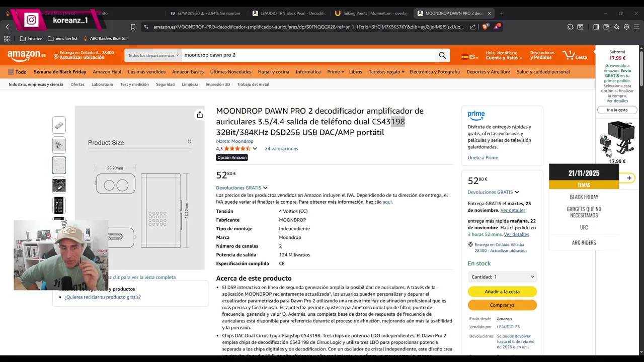Click 'Añadir a la cesta' button
The height and width of the screenshot is (362, 644).
pyautogui.click(x=502, y=292)
